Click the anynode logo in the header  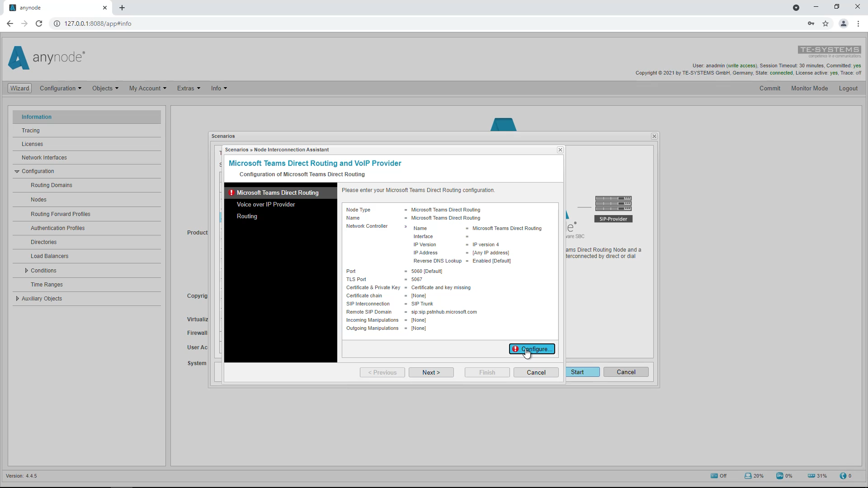[x=45, y=58]
